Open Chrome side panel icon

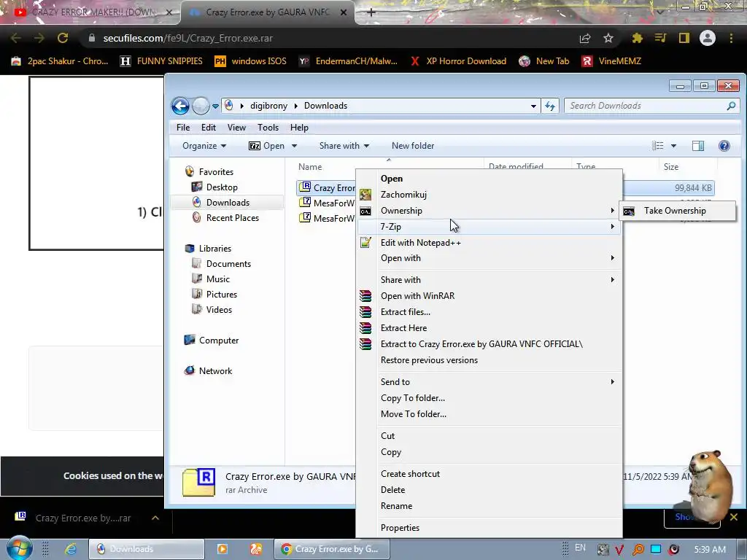coord(684,38)
